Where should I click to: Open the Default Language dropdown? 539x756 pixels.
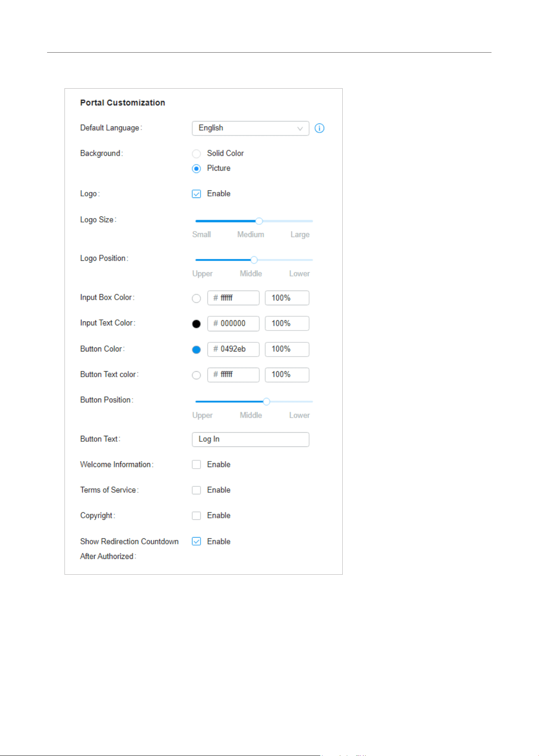pos(251,128)
